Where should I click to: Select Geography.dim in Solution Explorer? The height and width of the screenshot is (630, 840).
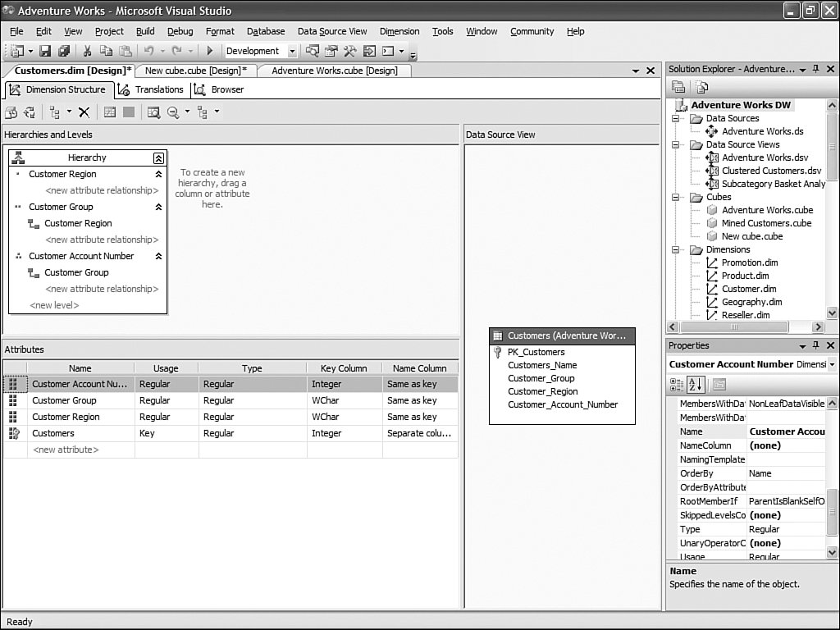click(x=751, y=302)
